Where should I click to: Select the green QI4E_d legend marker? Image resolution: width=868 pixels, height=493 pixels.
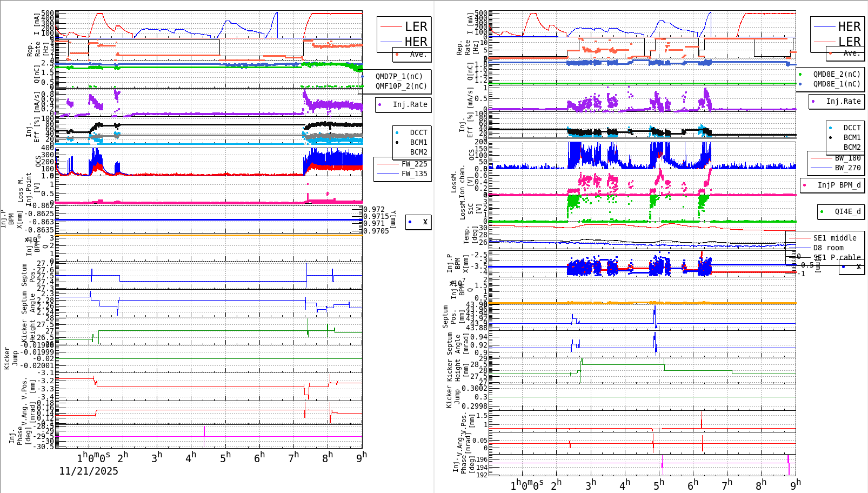pos(822,211)
